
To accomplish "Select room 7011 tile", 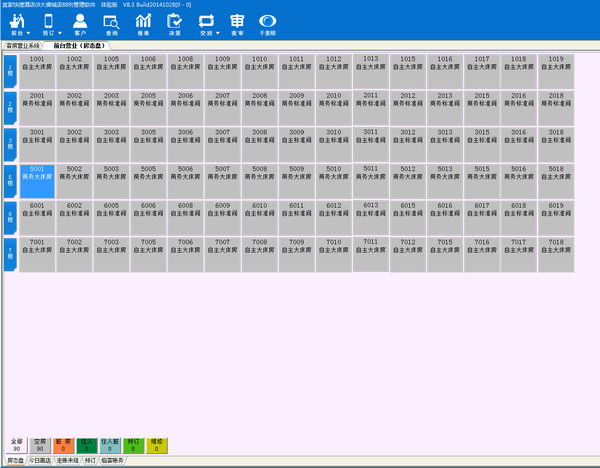I will pyautogui.click(x=371, y=254).
